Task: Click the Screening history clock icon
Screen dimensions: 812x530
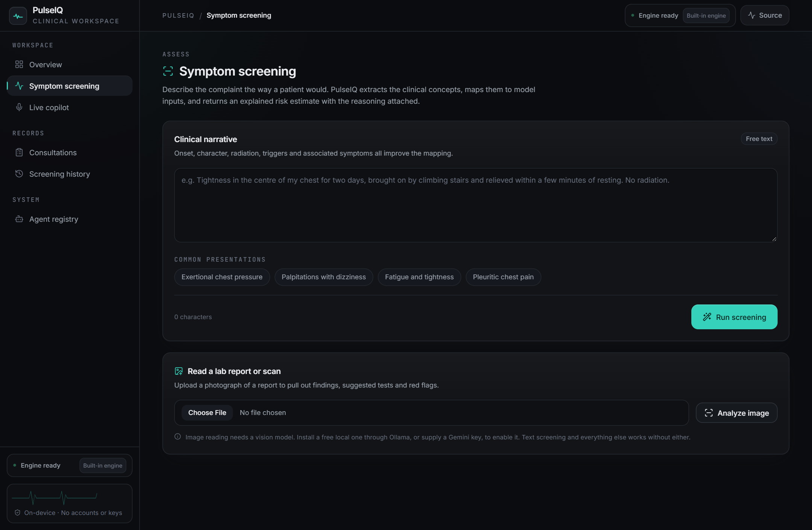Action: pyautogui.click(x=19, y=174)
